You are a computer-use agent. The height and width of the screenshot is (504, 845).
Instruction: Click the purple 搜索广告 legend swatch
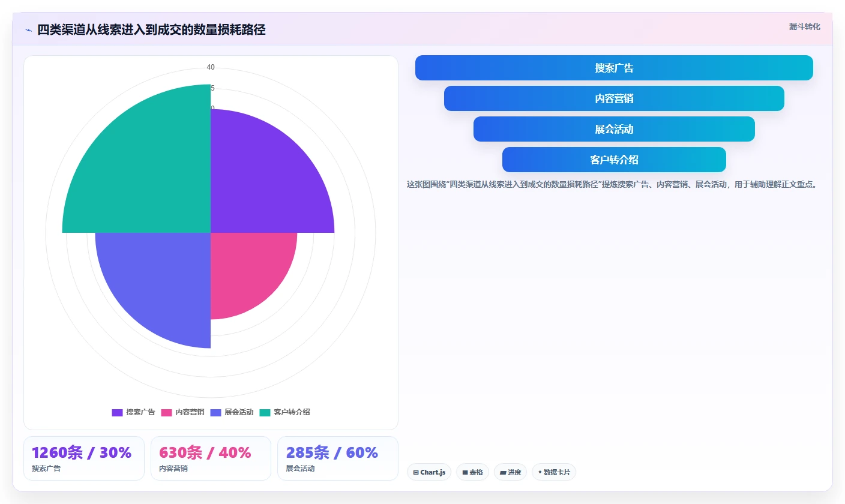tap(117, 412)
